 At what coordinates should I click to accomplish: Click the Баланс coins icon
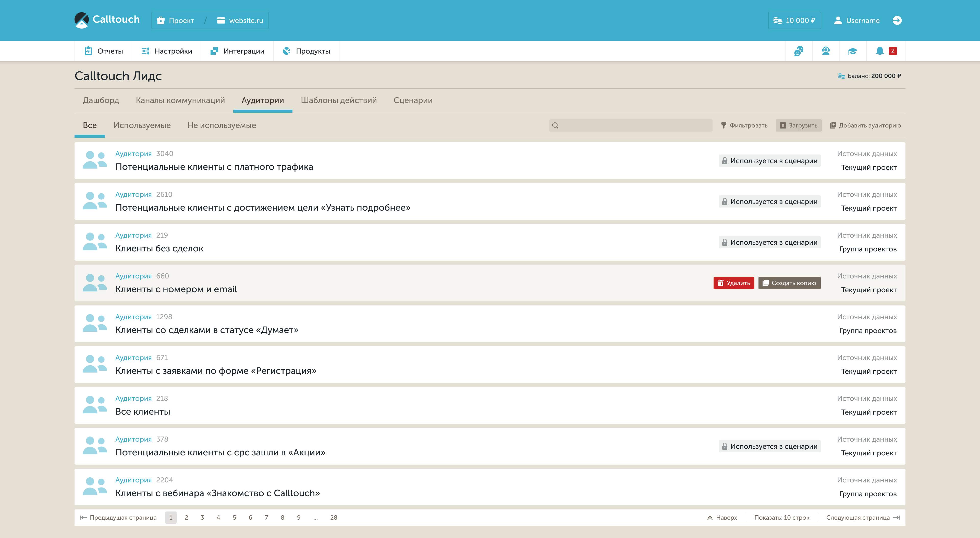pyautogui.click(x=841, y=76)
